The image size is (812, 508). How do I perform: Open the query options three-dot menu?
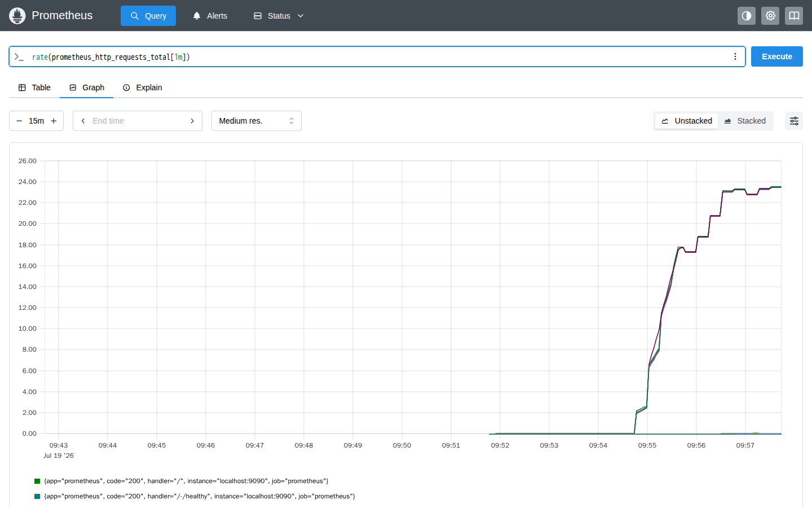pos(735,56)
